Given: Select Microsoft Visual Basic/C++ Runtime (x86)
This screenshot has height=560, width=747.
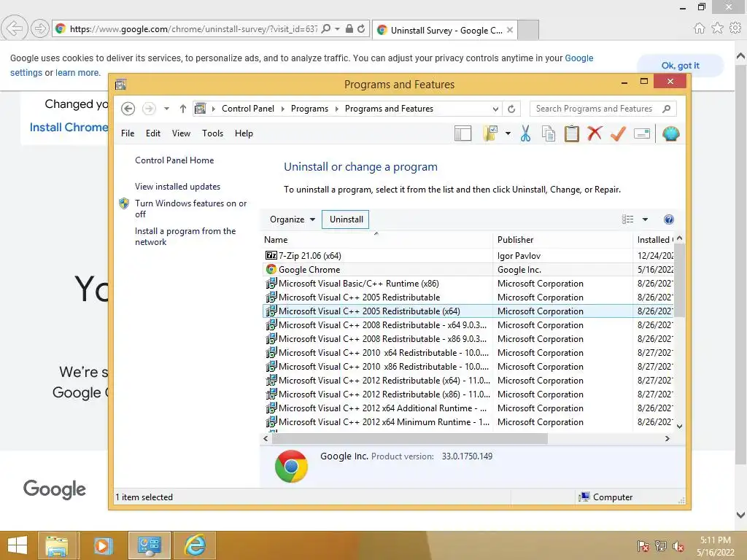Looking at the screenshot, I should click(468, 284).
